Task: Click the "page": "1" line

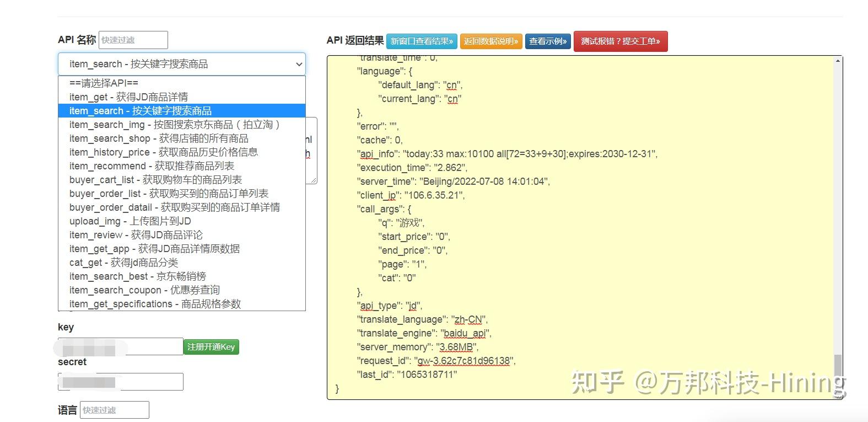Action: (x=402, y=264)
